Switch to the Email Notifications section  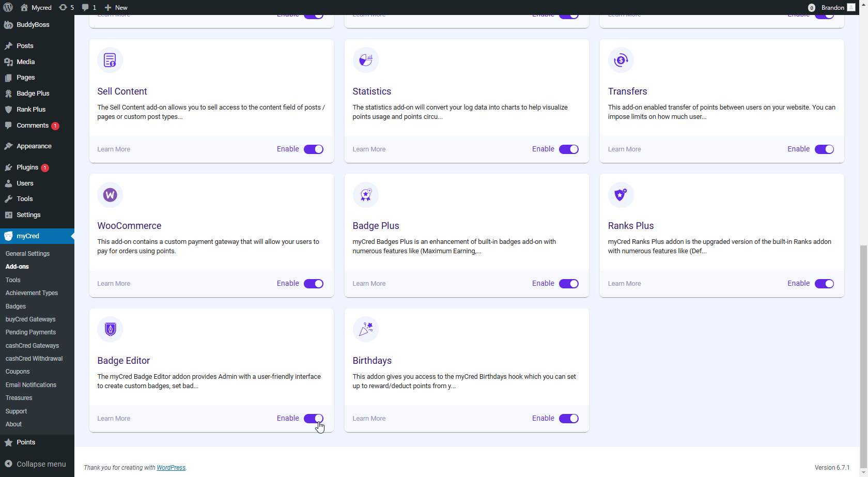[x=31, y=384]
